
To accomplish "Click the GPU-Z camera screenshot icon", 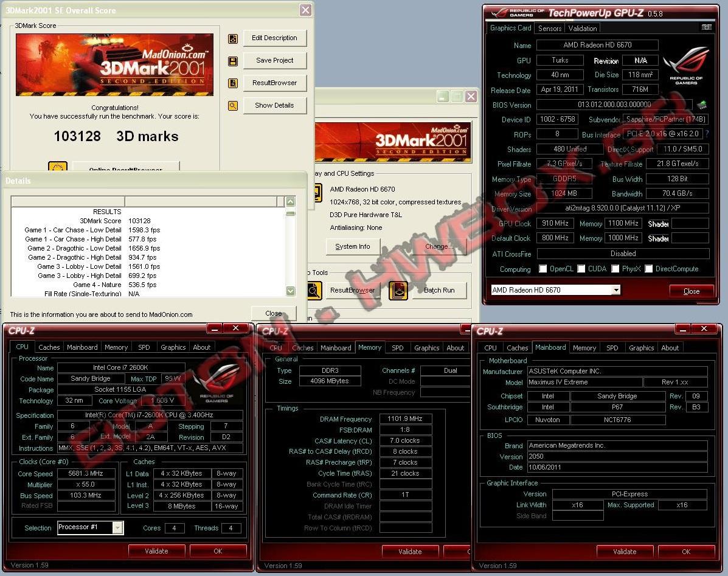I will pos(706,27).
